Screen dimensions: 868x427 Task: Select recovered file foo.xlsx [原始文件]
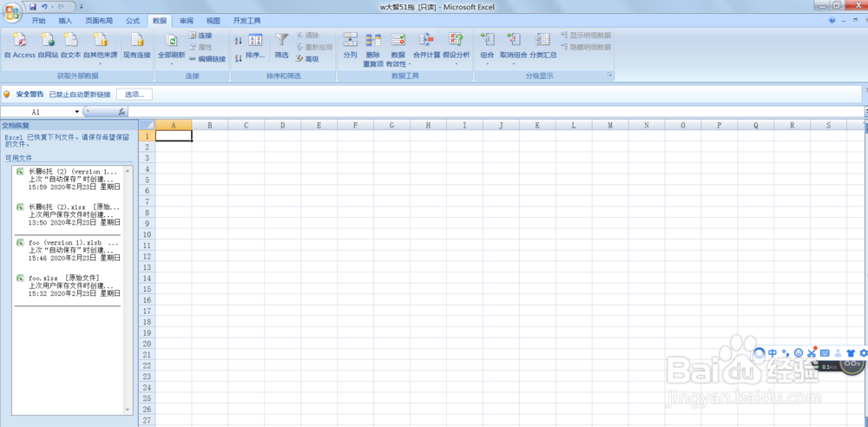pos(68,286)
